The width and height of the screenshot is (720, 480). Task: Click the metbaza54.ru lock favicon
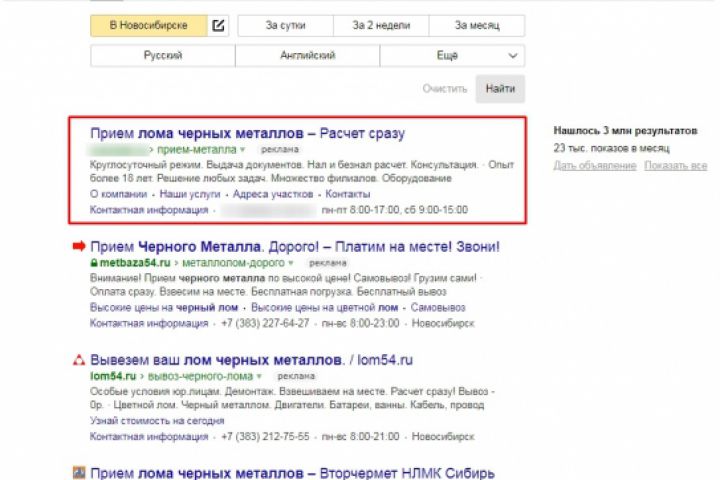point(94,263)
